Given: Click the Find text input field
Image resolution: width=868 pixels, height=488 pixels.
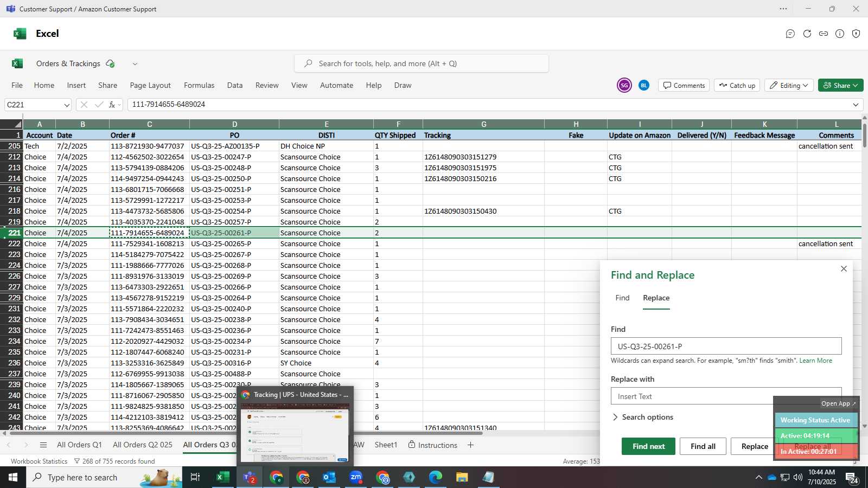Looking at the screenshot, I should (x=726, y=346).
